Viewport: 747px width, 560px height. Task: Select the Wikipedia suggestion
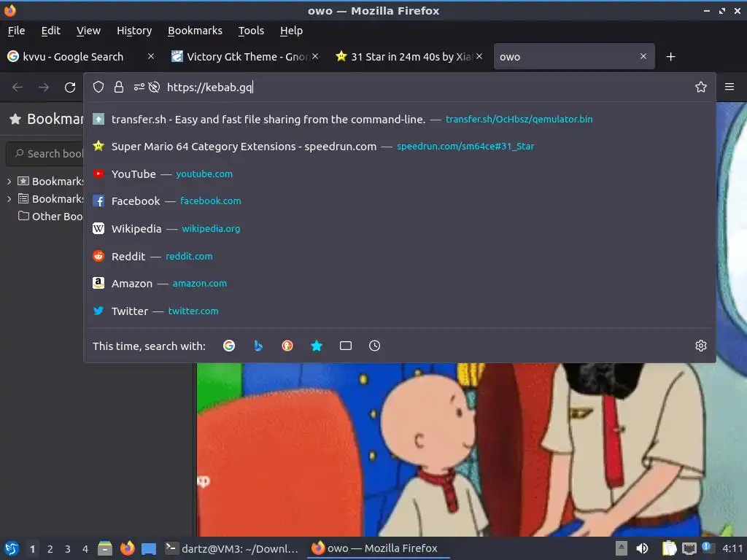[x=399, y=228]
